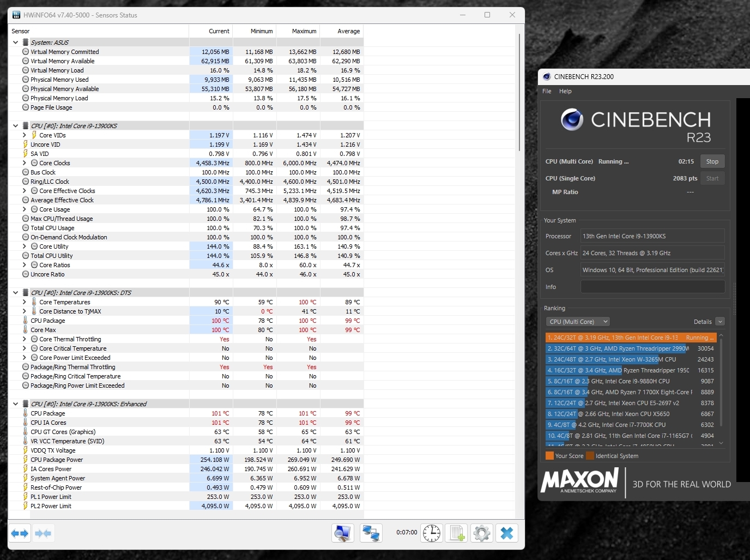Expand the Core Thermal Throttling row
750x560 pixels.
25,339
